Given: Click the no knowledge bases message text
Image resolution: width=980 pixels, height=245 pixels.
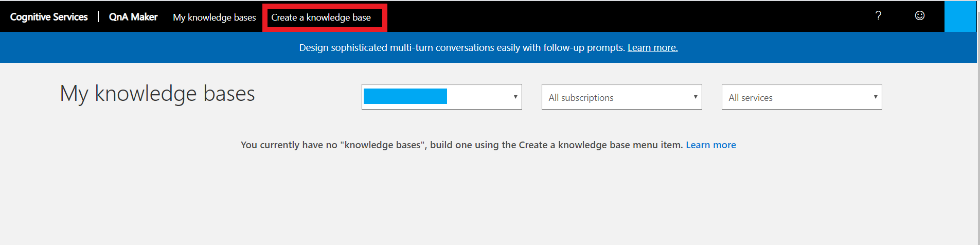Looking at the screenshot, I should [461, 145].
